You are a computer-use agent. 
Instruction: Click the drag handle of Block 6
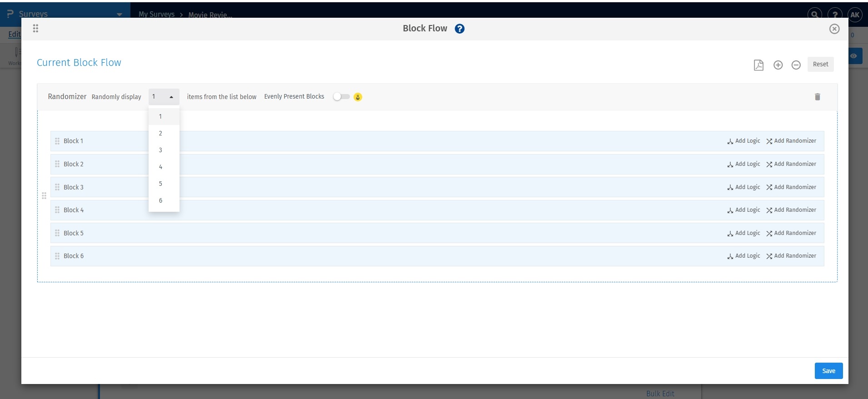point(57,256)
